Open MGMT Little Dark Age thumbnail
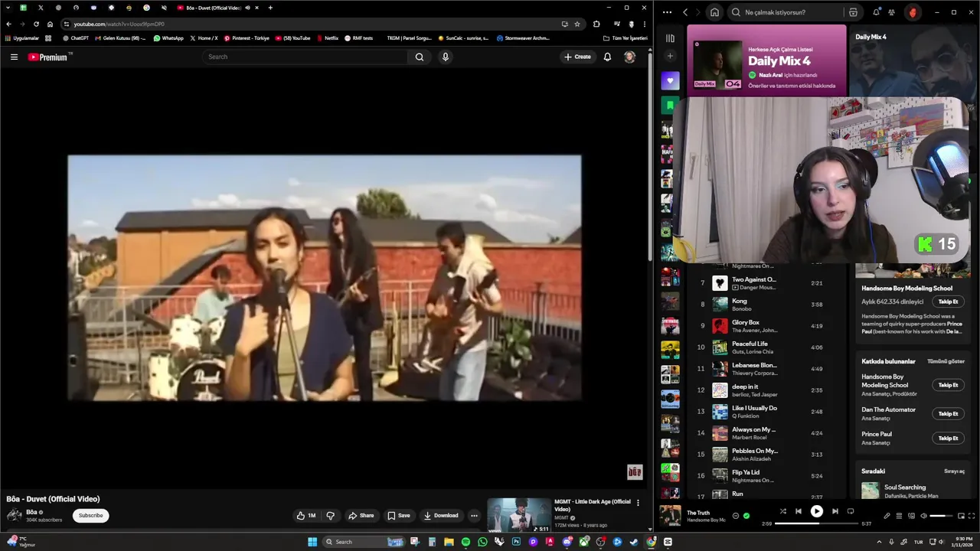The height and width of the screenshot is (551, 980). [518, 515]
